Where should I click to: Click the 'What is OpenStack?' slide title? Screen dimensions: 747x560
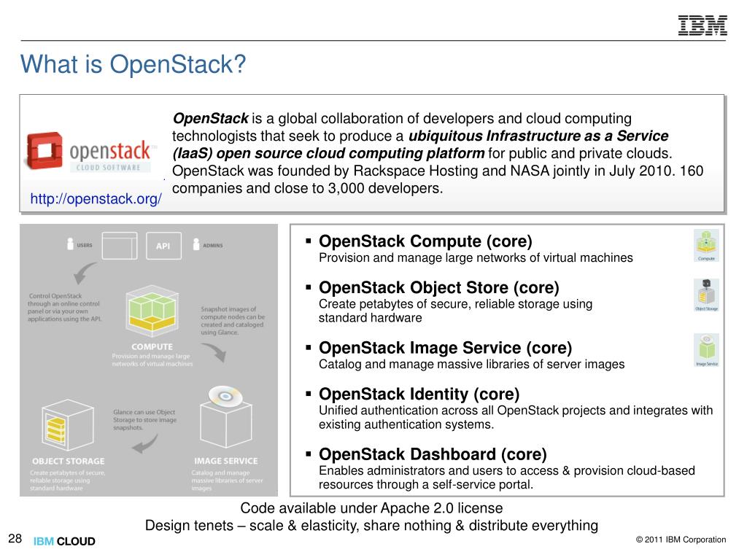point(133,64)
